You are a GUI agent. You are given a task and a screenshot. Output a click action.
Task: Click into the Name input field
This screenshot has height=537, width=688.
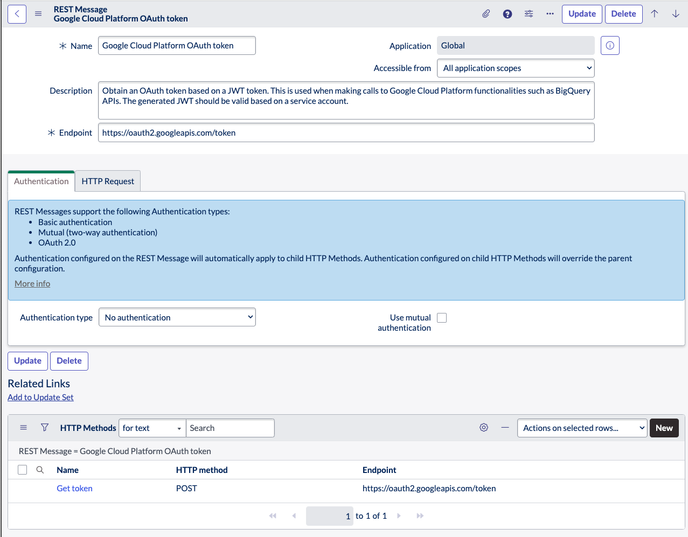pos(177,46)
